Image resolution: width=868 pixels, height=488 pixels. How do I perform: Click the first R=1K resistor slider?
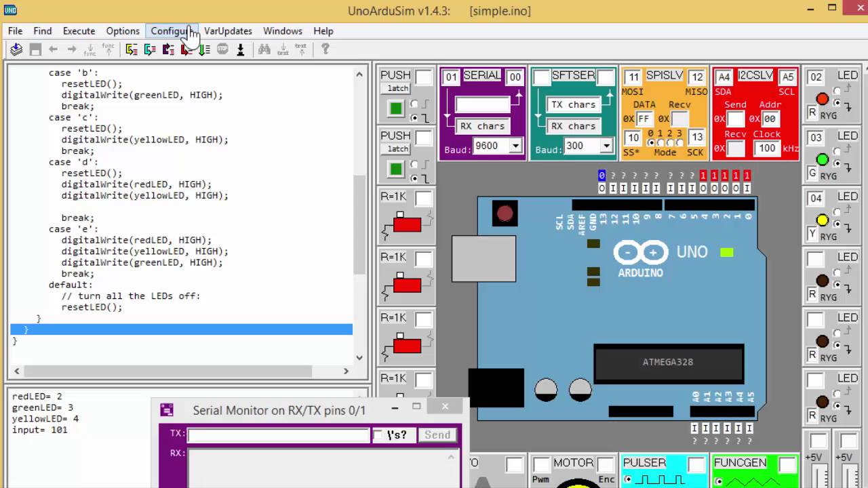click(x=407, y=224)
